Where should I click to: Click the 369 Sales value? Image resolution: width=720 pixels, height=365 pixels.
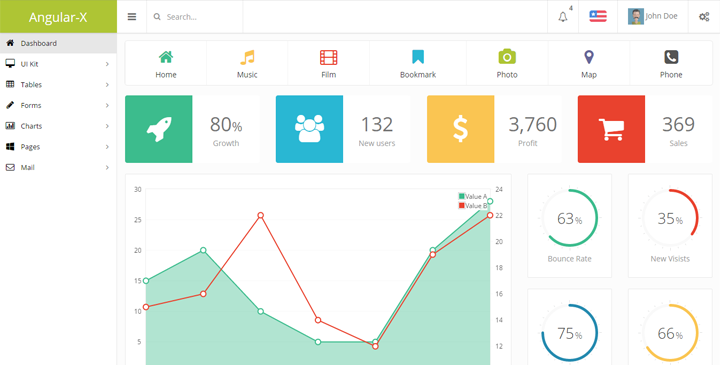coord(678,124)
